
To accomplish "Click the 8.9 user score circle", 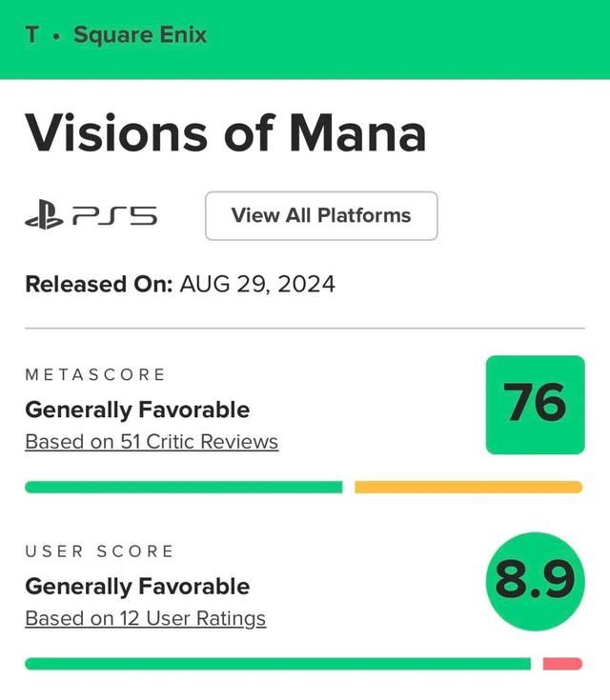I will (535, 581).
